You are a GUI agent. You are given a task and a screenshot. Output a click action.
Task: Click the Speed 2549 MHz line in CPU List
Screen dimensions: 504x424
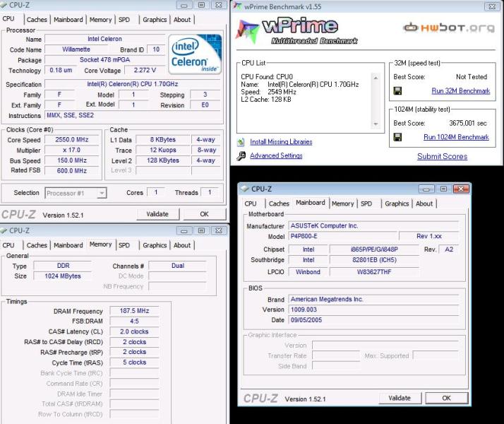click(x=269, y=93)
